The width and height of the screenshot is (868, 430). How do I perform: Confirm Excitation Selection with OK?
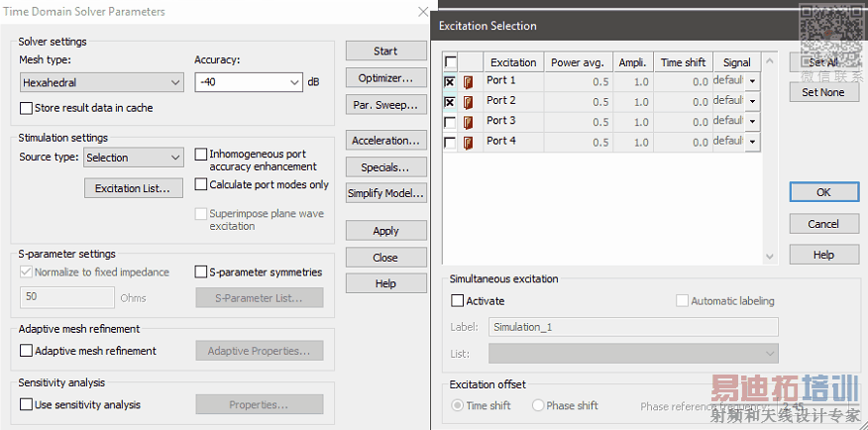[x=823, y=192]
